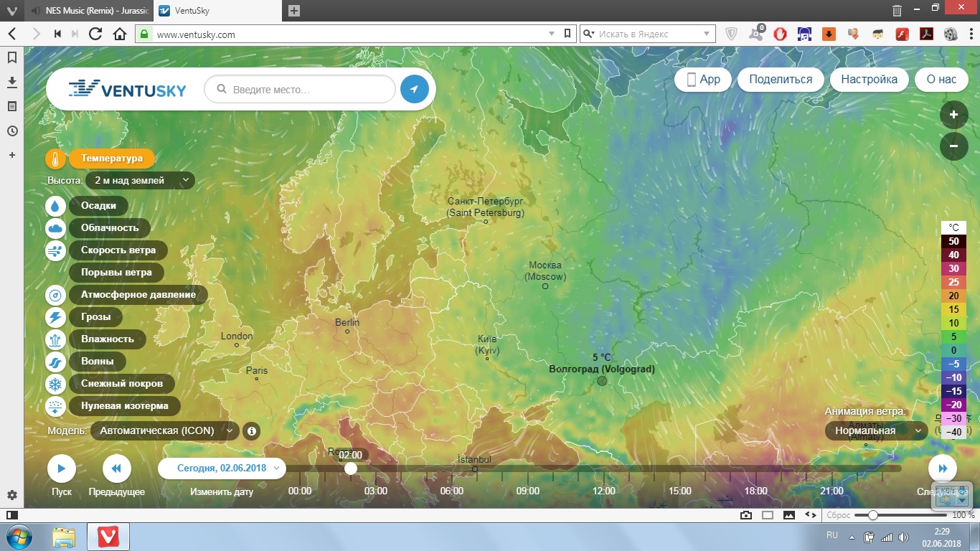Screen dimensions: 980x551
Task: Open the Настройка menu
Action: (869, 80)
